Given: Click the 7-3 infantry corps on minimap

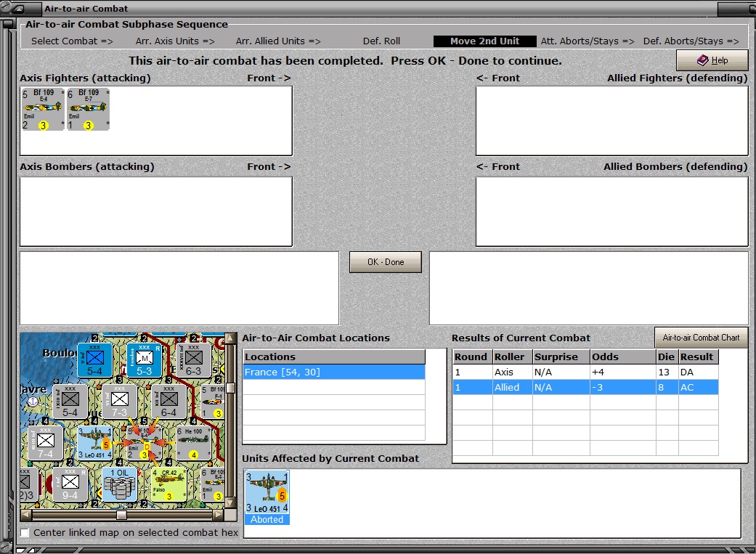Looking at the screenshot, I should point(120,401).
